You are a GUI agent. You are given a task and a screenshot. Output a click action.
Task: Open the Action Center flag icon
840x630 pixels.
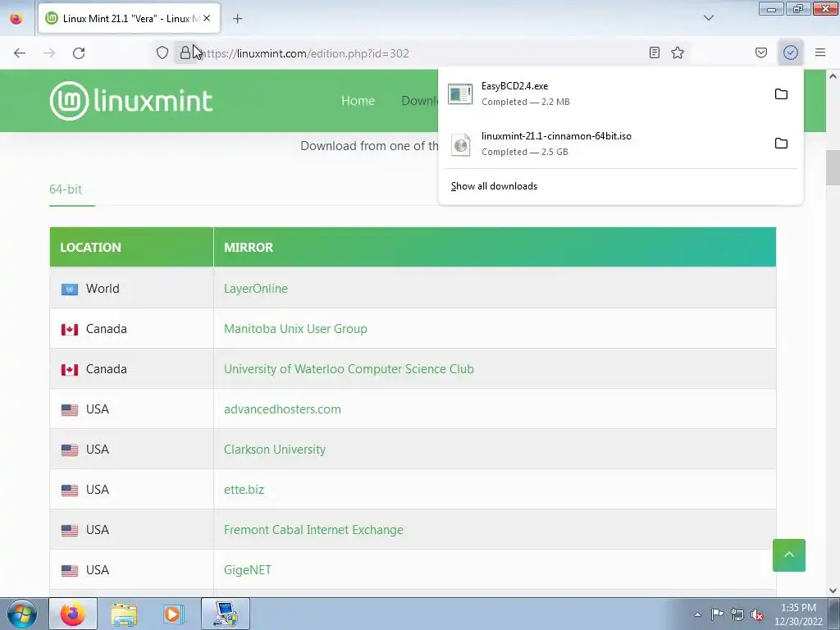point(717,614)
